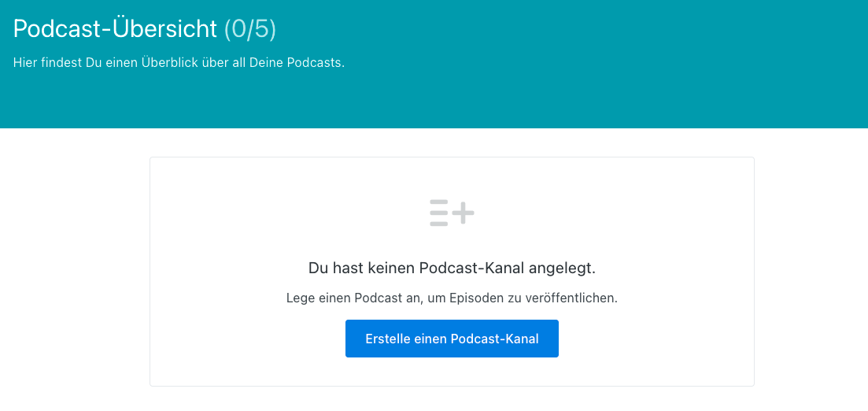Click the 'Erstelle einen Podcast-Kanal' button
The image size is (868, 411).
click(452, 339)
